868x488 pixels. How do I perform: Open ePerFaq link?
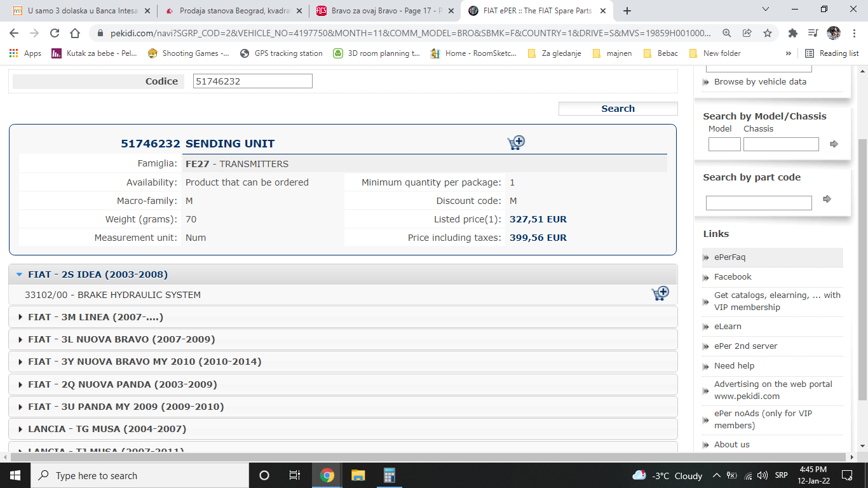tap(729, 257)
